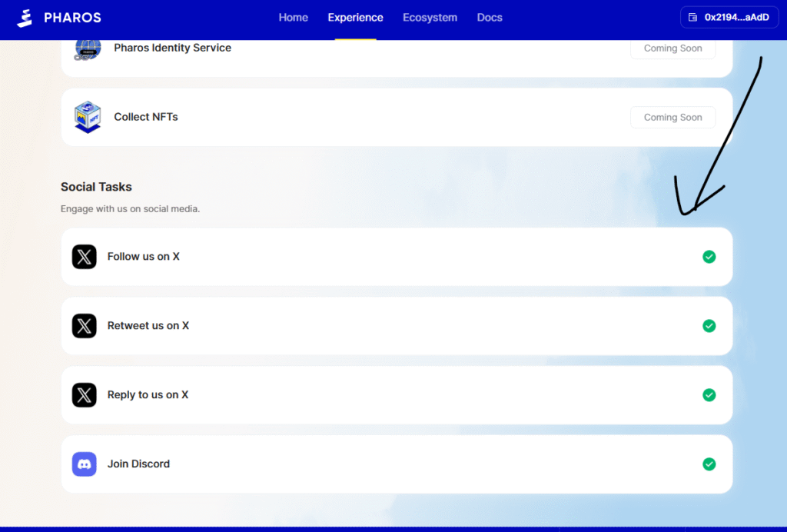Viewport: 787px width, 532px height.
Task: Open the Docs link
Action: point(490,18)
